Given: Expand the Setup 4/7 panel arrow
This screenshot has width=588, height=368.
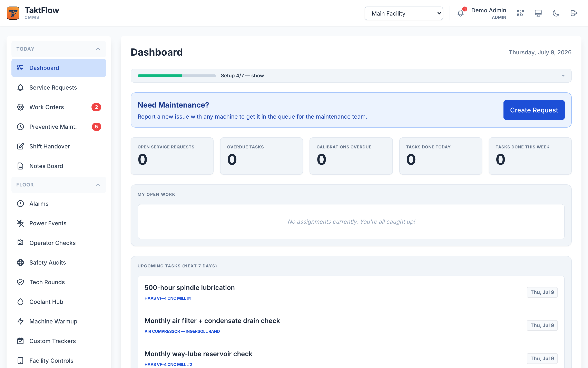Looking at the screenshot, I should click(x=563, y=76).
